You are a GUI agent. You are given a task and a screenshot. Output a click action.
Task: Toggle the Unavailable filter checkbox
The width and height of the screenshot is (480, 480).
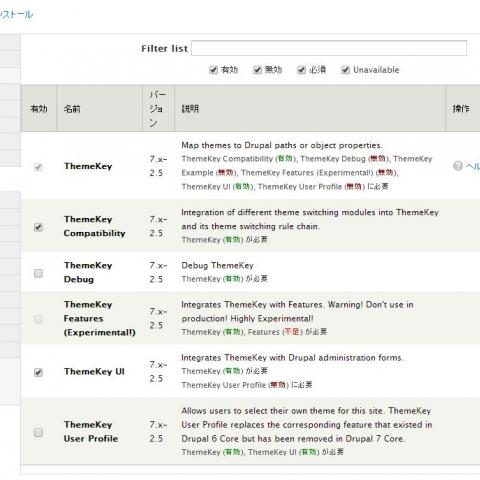[x=345, y=70]
